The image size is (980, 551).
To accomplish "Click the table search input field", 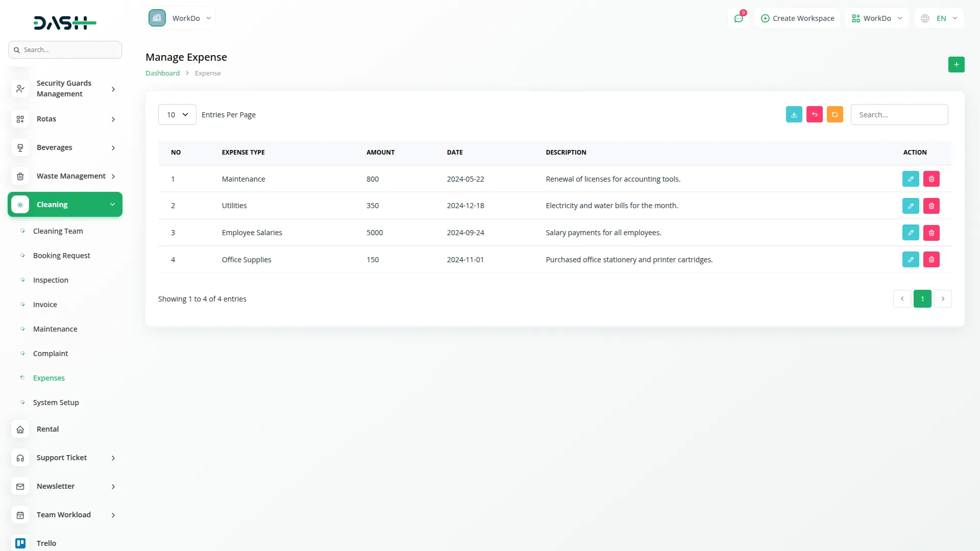I will pos(899,115).
